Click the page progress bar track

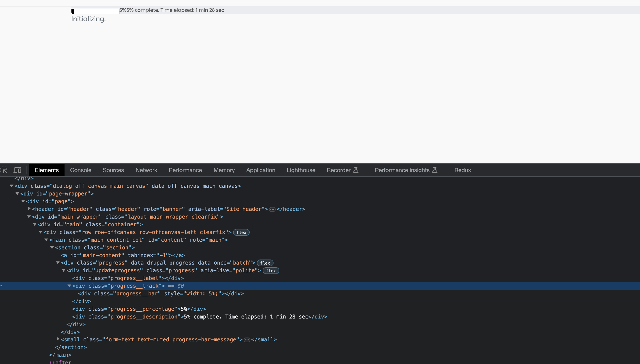[x=95, y=11]
